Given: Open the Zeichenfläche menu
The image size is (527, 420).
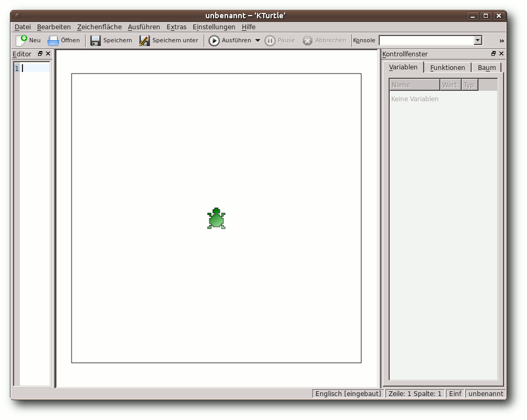Looking at the screenshot, I should click(x=99, y=27).
